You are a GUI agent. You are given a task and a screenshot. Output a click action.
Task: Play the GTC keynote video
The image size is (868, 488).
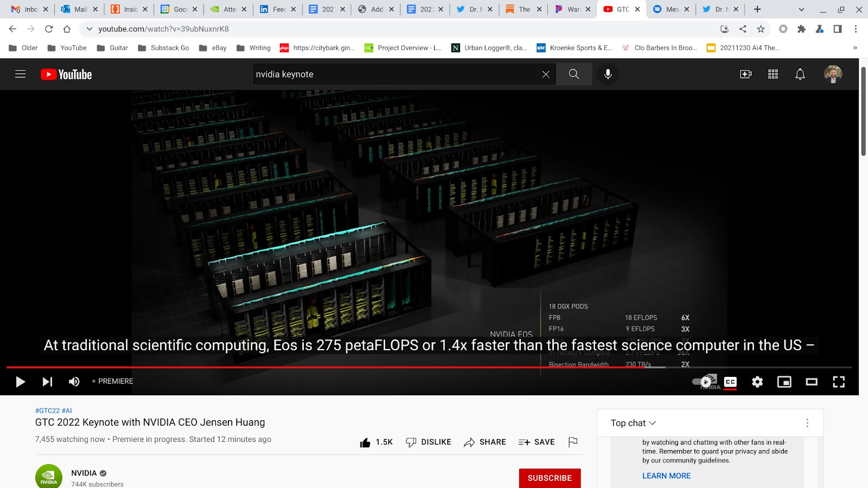pyautogui.click(x=21, y=382)
